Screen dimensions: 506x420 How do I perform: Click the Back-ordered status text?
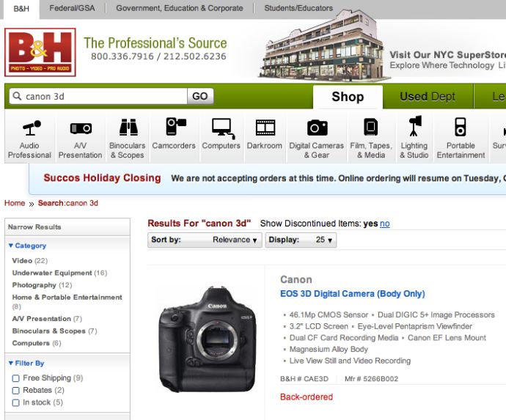coord(307,397)
